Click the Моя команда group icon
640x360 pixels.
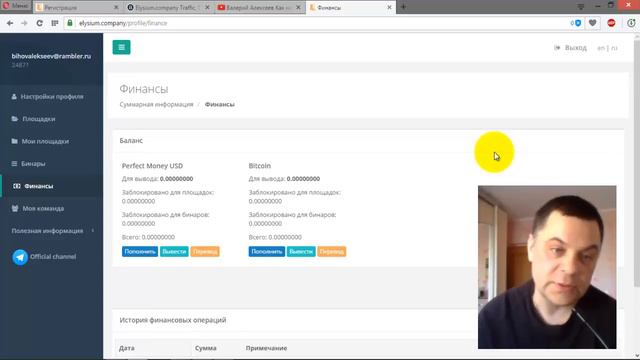coord(15,209)
